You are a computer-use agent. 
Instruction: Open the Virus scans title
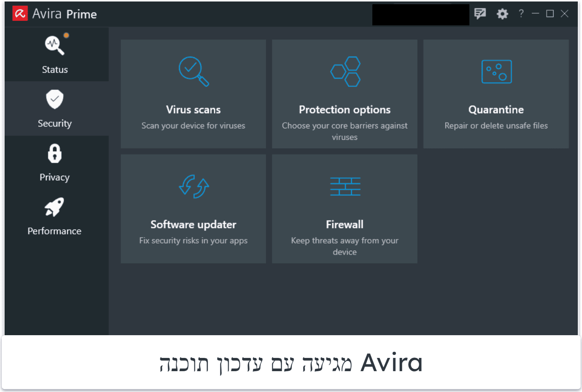pos(193,110)
